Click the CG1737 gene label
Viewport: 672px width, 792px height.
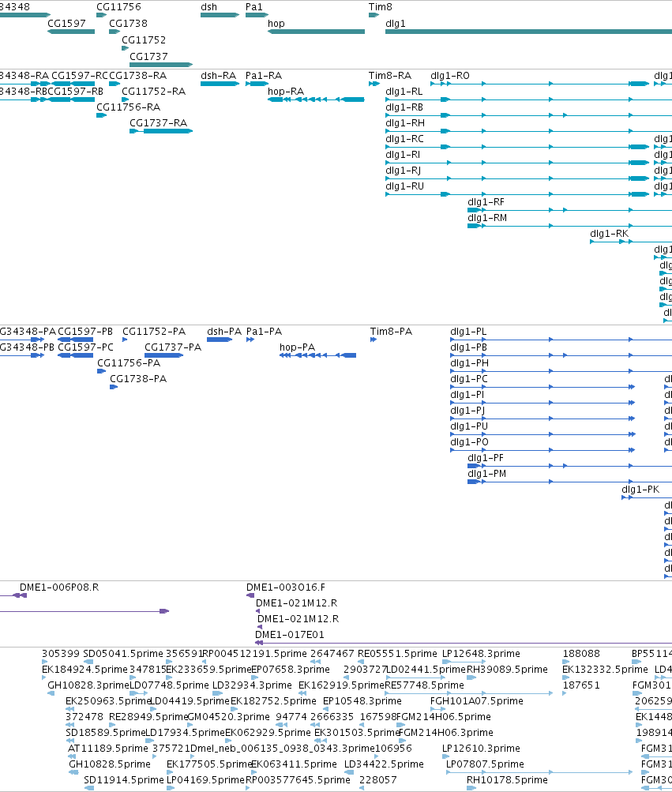[148, 57]
